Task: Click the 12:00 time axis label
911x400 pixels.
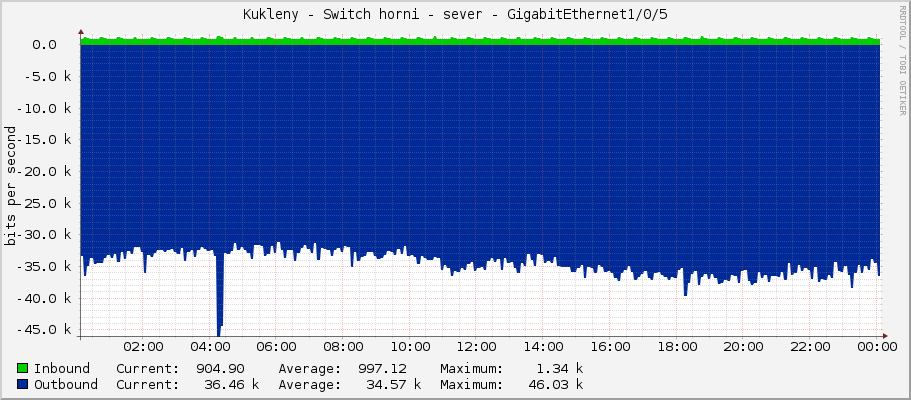Action: [x=476, y=347]
